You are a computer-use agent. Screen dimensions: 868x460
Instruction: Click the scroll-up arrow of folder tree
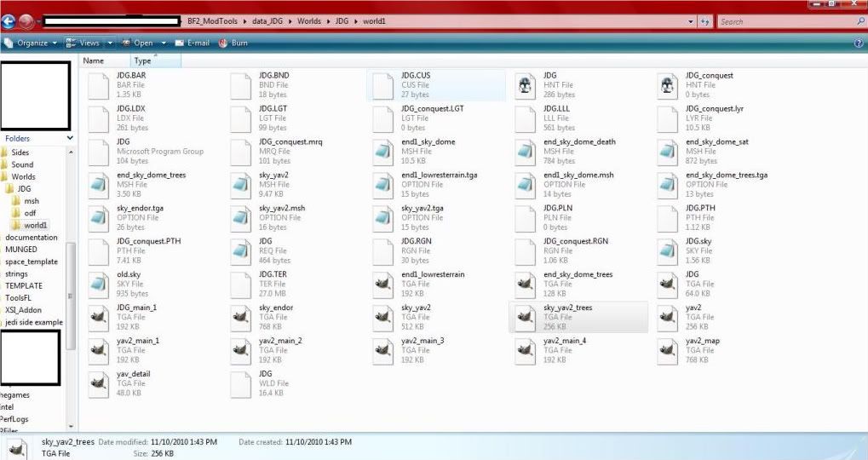point(71,152)
